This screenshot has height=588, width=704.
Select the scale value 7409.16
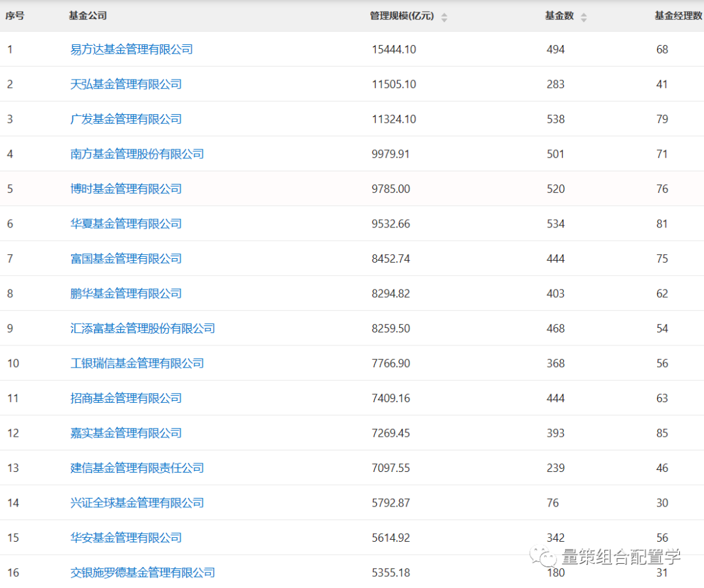390,398
